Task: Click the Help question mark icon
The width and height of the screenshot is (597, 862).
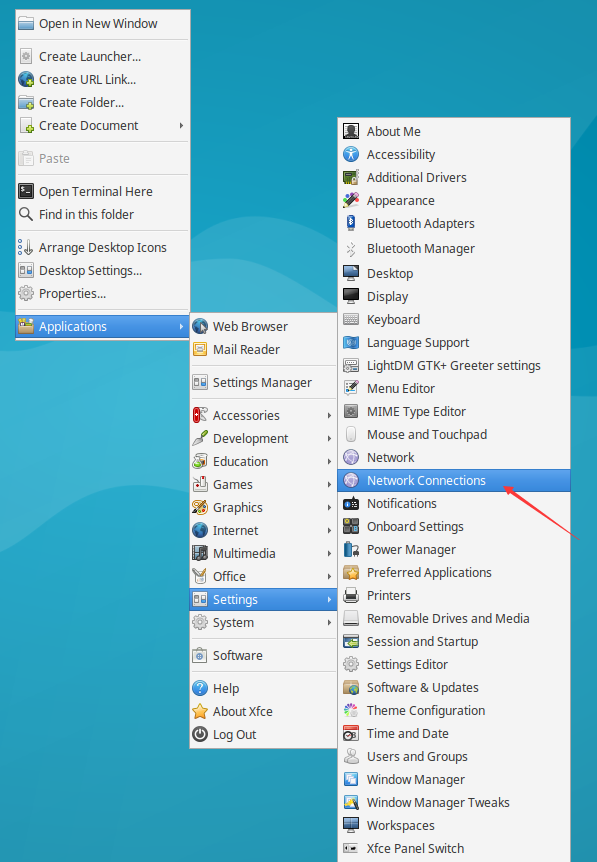Action: click(200, 688)
